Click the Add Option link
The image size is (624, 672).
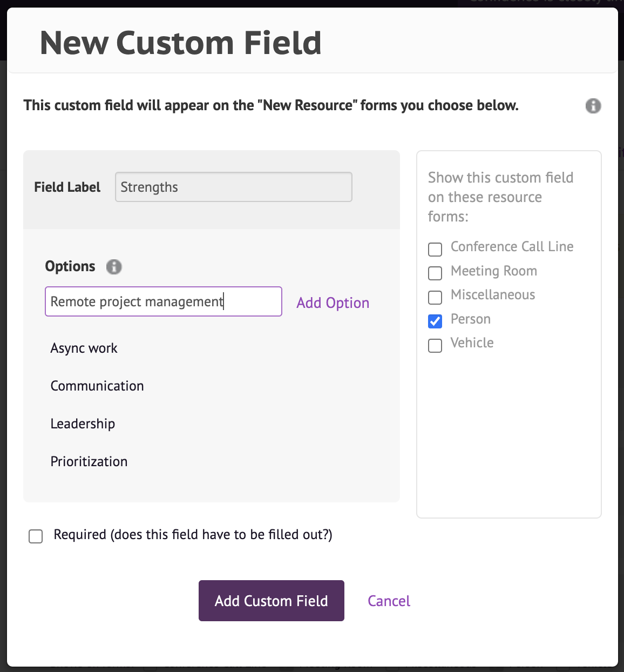(333, 303)
